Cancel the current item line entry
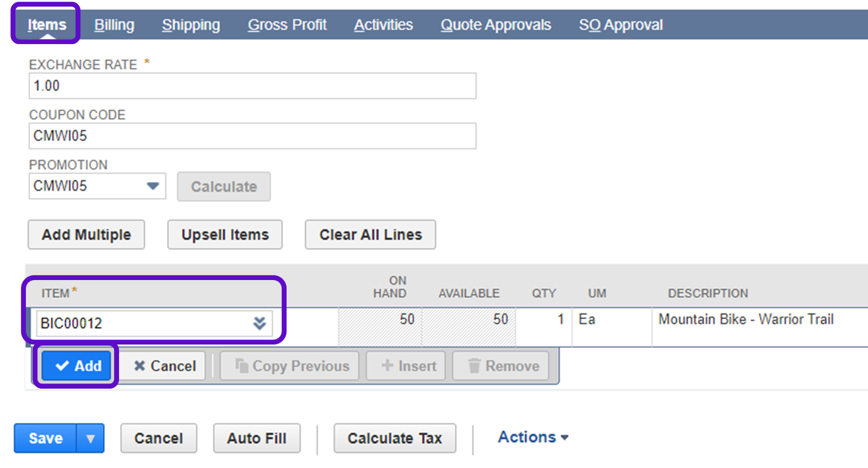The image size is (868, 468). (x=165, y=366)
